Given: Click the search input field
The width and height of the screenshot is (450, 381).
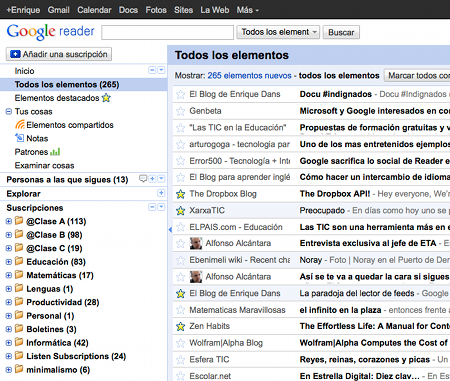Looking at the screenshot, I should 167,32.
